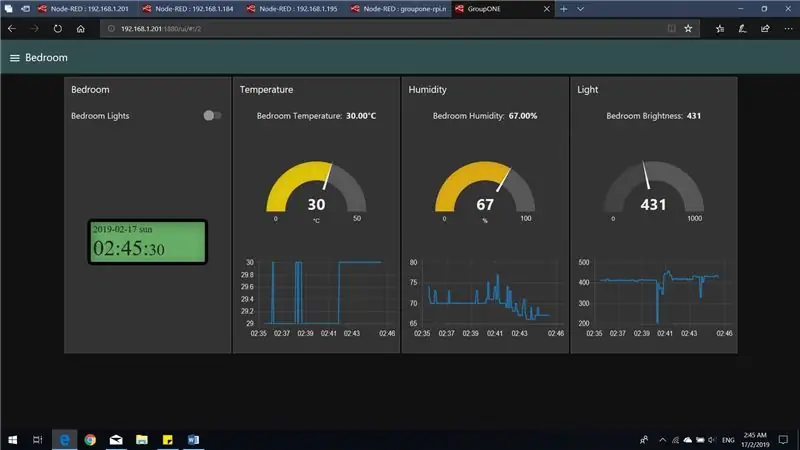The width and height of the screenshot is (800, 450).
Task: Show hidden system tray icons
Action: [662, 440]
